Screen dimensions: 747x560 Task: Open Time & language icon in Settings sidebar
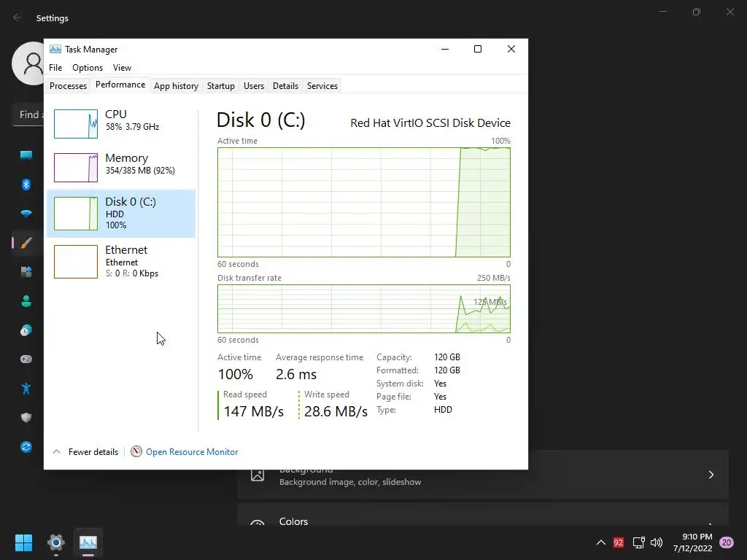pos(26,330)
